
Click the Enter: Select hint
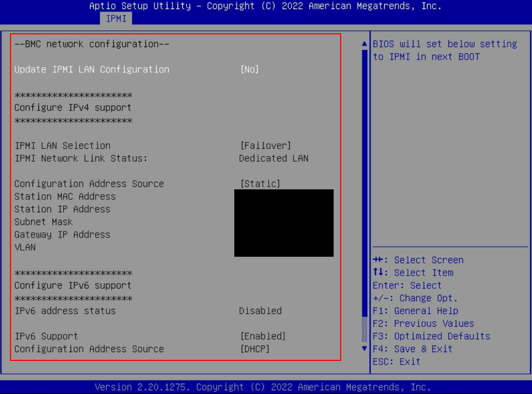[407, 286]
